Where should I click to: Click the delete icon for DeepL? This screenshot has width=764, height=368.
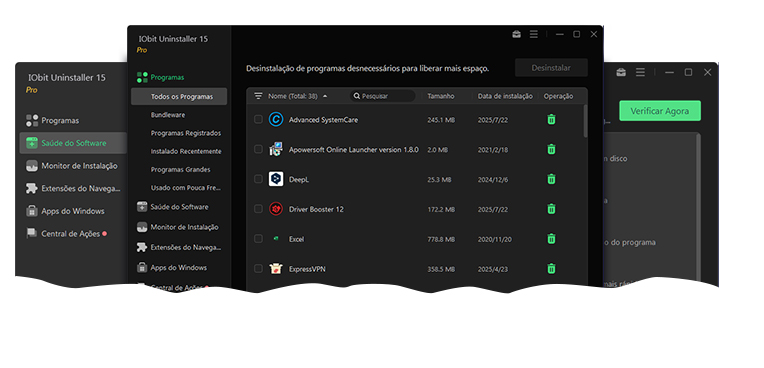point(551,179)
